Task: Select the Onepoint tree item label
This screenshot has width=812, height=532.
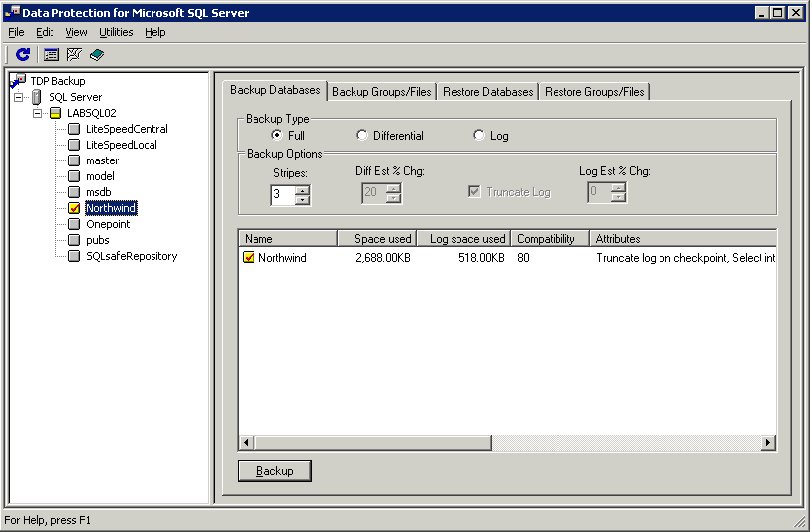Action: point(108,224)
